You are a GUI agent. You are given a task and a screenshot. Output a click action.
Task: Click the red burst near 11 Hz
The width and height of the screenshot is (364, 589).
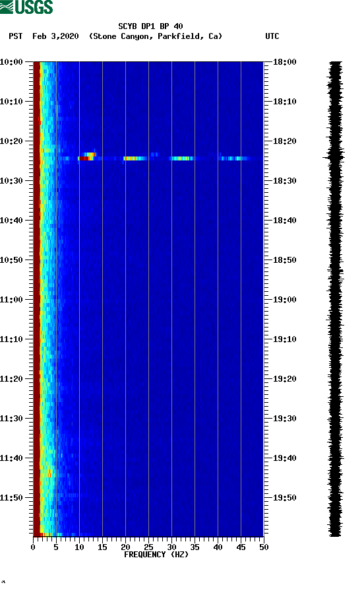tap(86, 158)
